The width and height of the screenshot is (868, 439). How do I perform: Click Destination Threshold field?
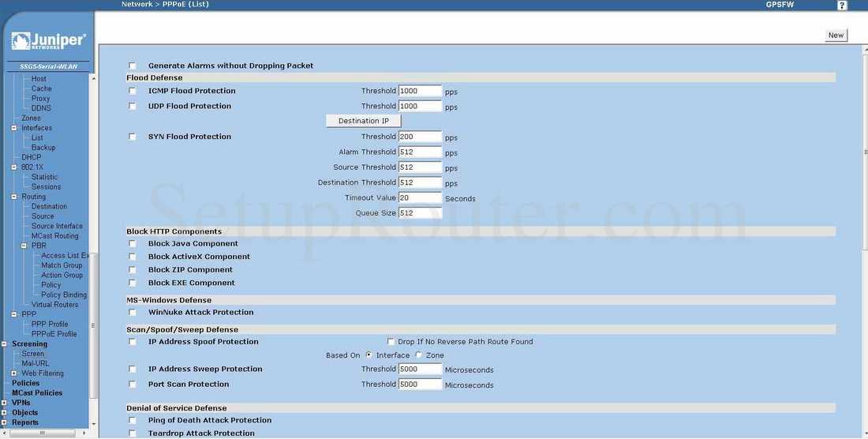coord(420,182)
